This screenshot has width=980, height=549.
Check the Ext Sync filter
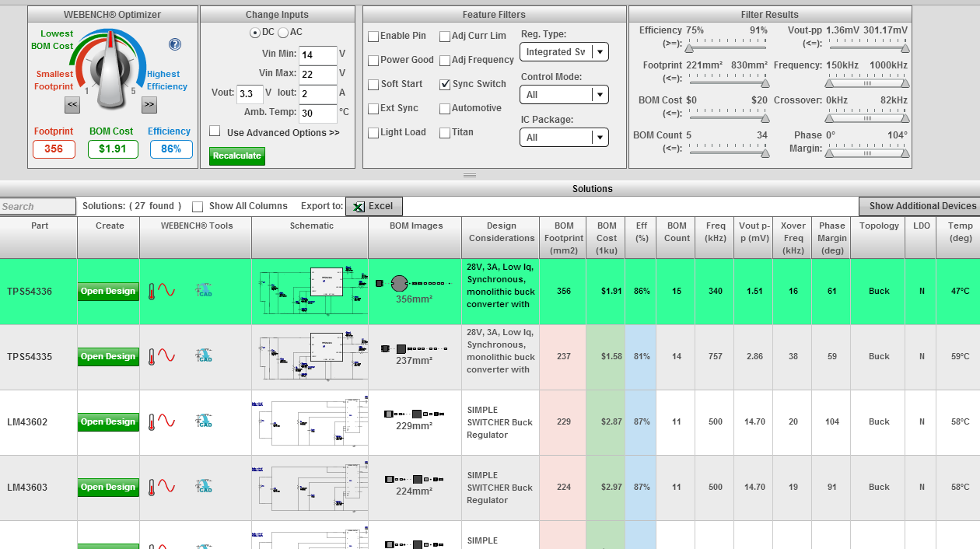click(x=373, y=109)
